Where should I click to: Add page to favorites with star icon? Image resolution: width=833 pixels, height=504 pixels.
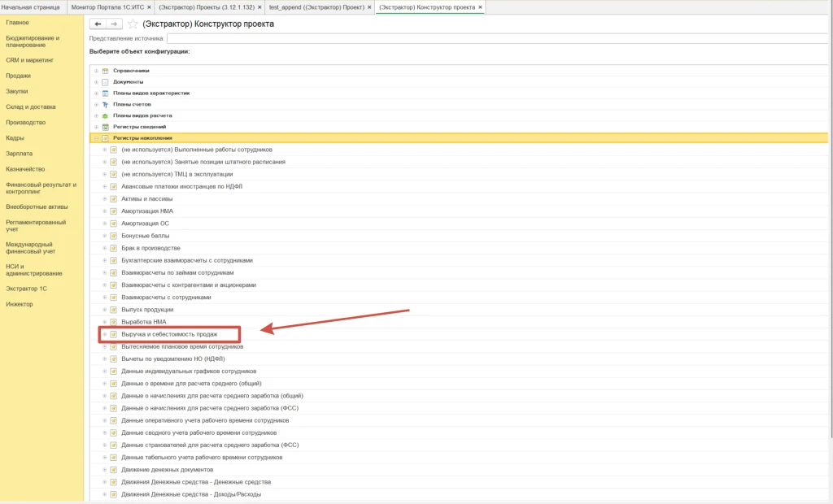click(133, 24)
